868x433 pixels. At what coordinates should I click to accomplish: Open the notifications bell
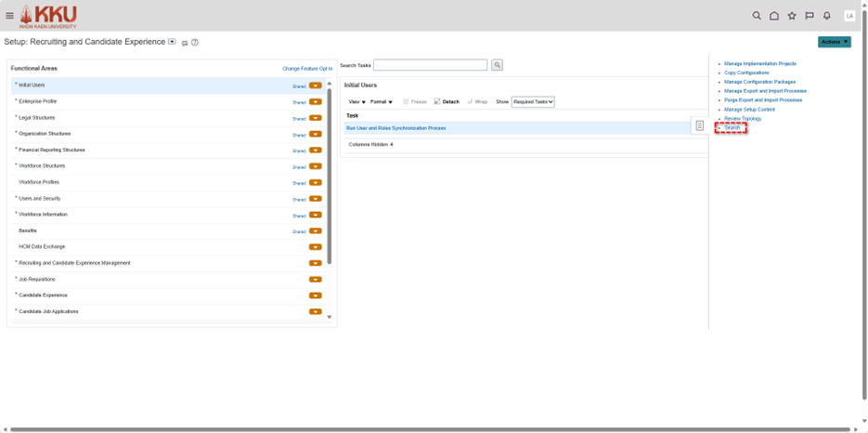point(827,16)
